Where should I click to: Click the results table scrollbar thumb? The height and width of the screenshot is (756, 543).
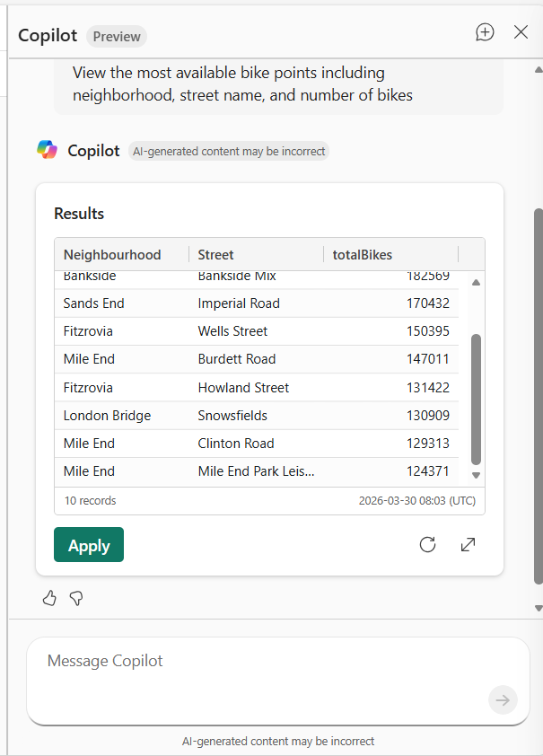point(476,399)
